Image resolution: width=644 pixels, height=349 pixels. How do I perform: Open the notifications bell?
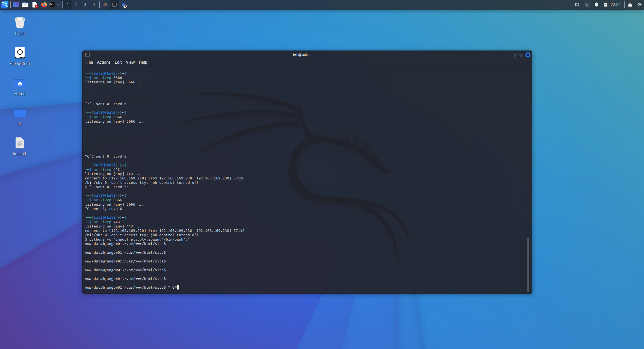pos(596,5)
